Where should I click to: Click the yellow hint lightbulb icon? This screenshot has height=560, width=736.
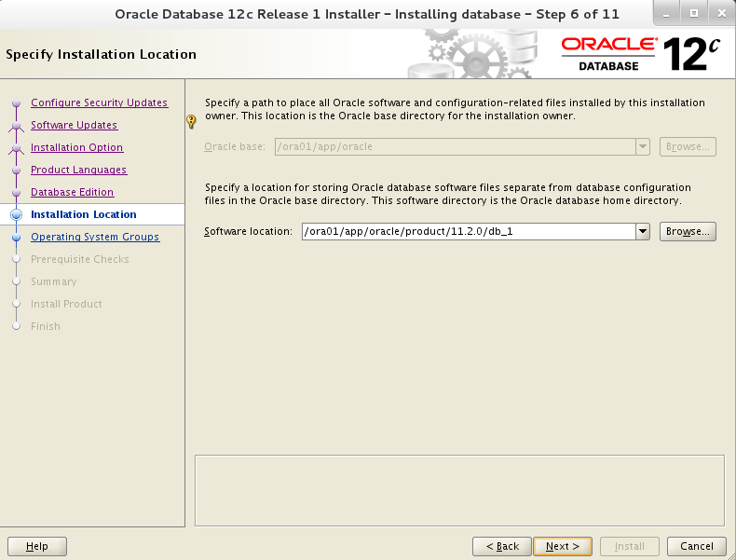click(192, 121)
